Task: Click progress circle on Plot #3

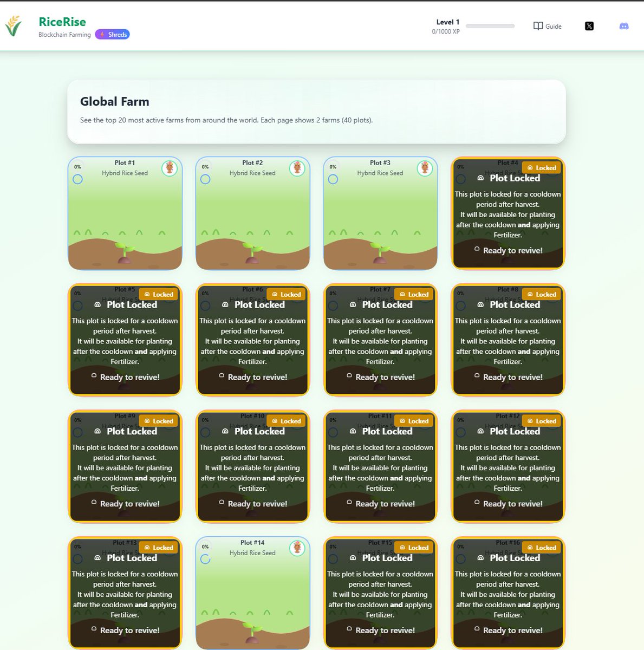Action: (x=333, y=179)
